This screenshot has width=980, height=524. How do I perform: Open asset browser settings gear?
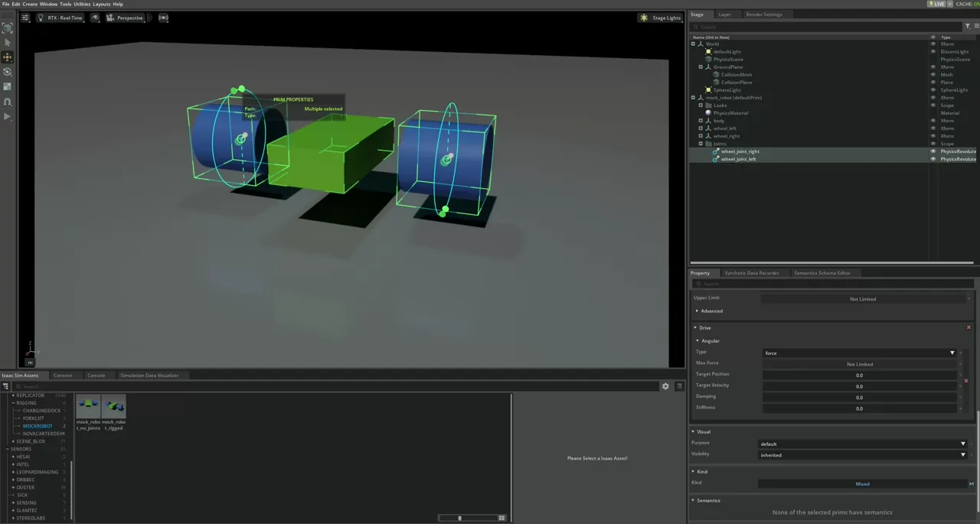tap(665, 386)
